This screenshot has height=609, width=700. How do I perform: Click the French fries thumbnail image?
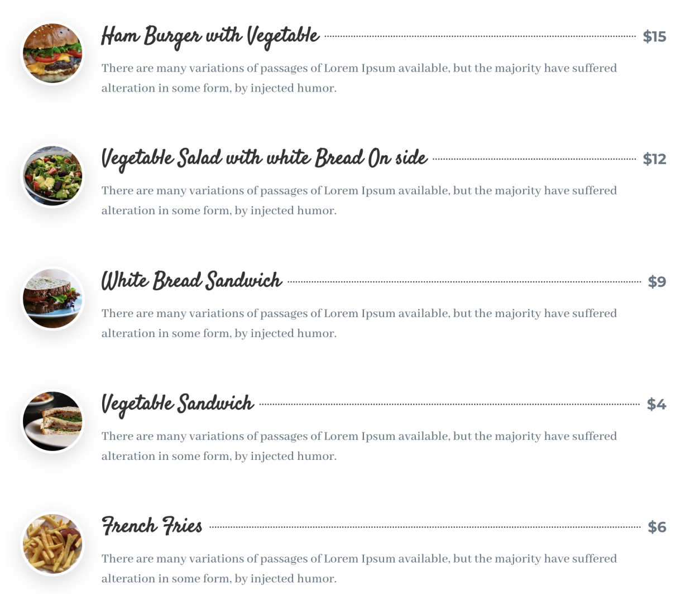pyautogui.click(x=52, y=544)
